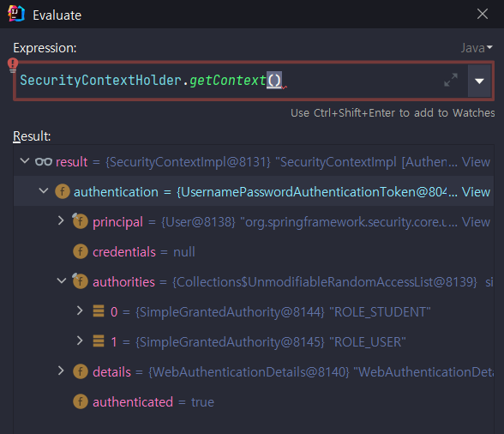Collapse the result tree node
The image size is (504, 434).
(25, 160)
